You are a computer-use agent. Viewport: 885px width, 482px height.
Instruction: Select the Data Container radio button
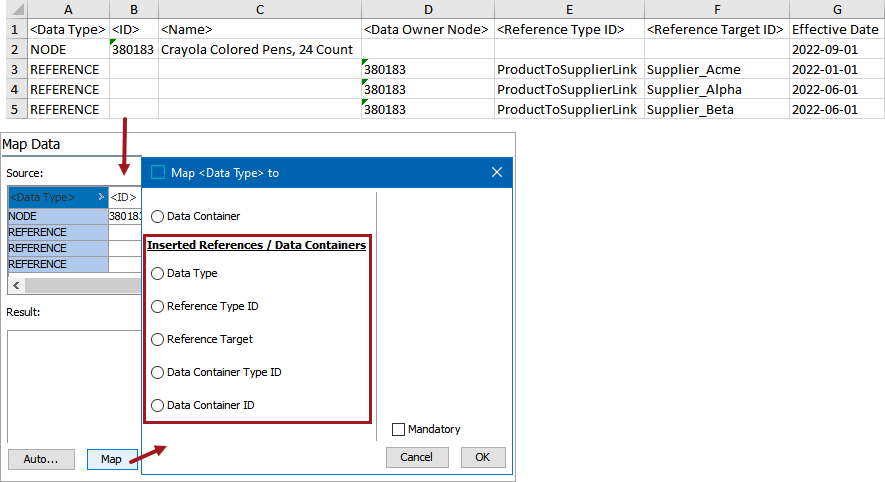(x=157, y=216)
